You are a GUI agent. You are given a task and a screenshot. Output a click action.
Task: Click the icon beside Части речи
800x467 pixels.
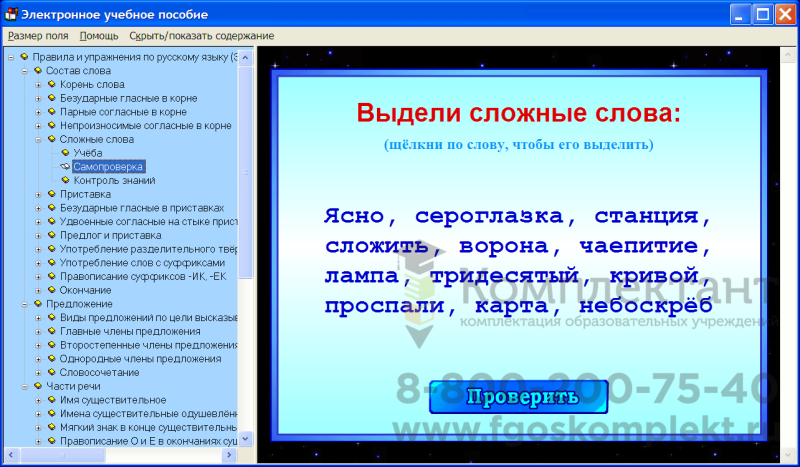point(38,386)
